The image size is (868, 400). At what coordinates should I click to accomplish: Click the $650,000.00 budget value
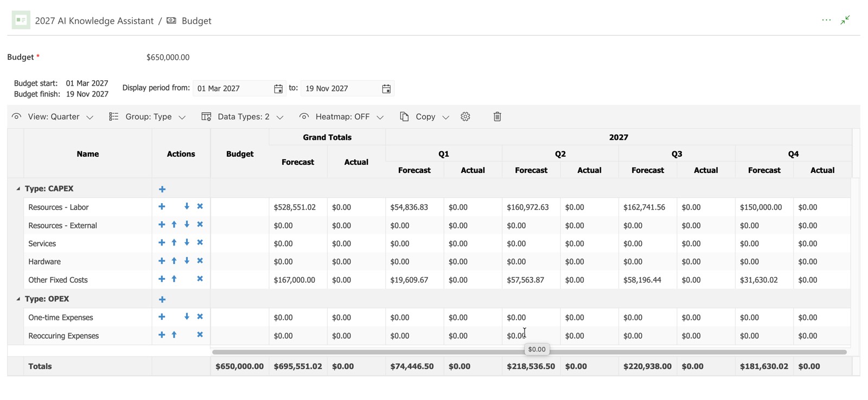pyautogui.click(x=168, y=57)
